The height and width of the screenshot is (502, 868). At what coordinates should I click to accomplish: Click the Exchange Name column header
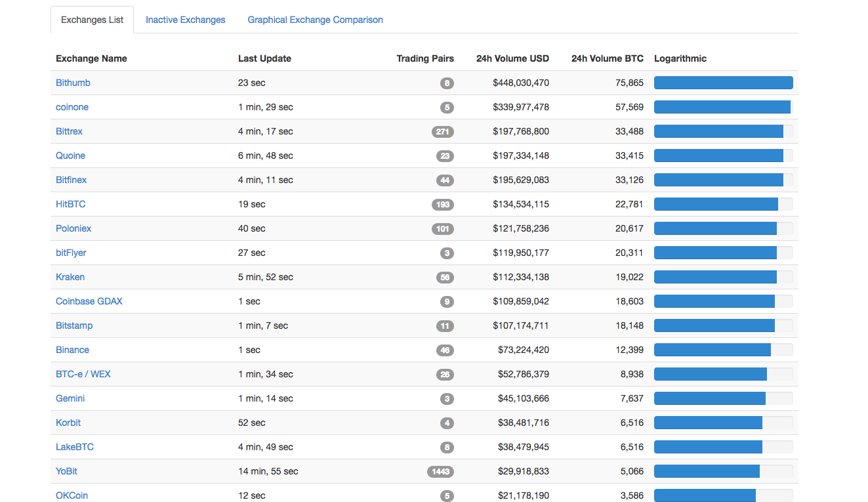tap(91, 58)
